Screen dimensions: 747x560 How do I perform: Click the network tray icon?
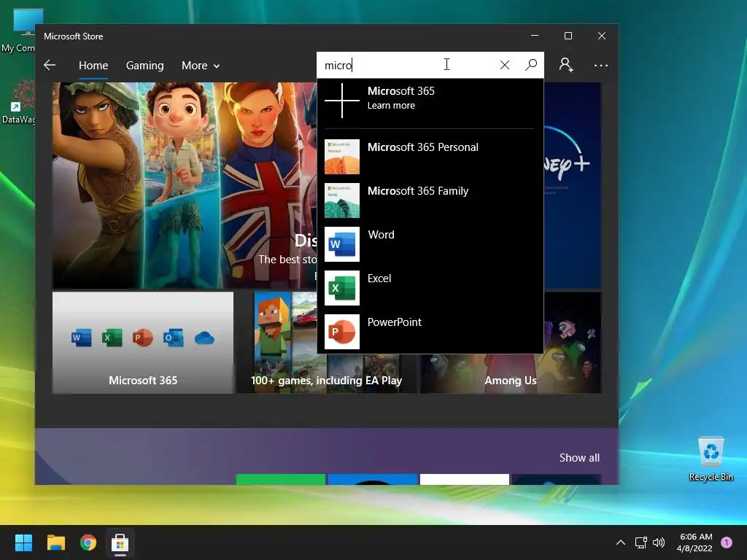point(640,542)
